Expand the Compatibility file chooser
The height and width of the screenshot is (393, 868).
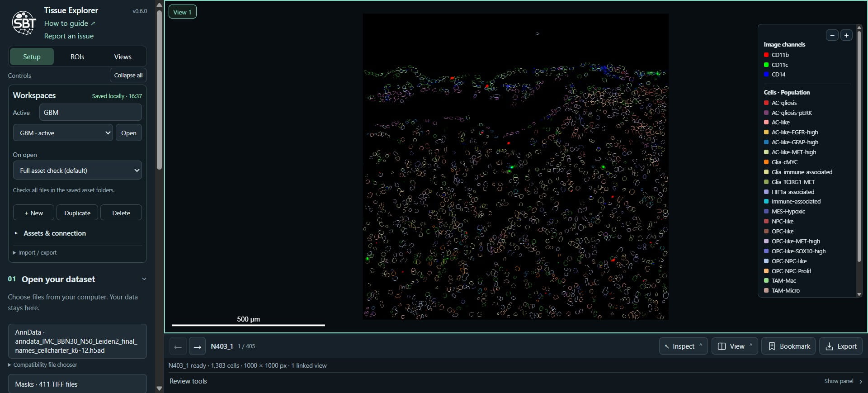(42, 365)
